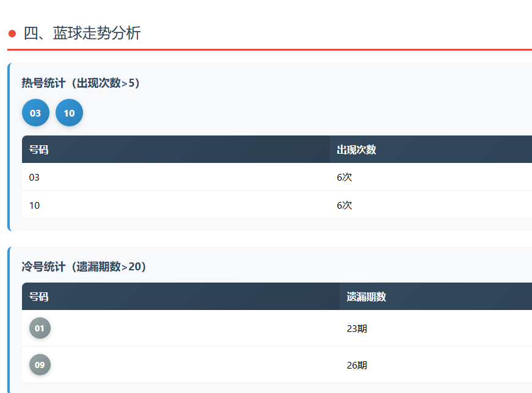This screenshot has height=393, width=532.
Task: Select the 03 cell in hot table
Action: tap(34, 177)
